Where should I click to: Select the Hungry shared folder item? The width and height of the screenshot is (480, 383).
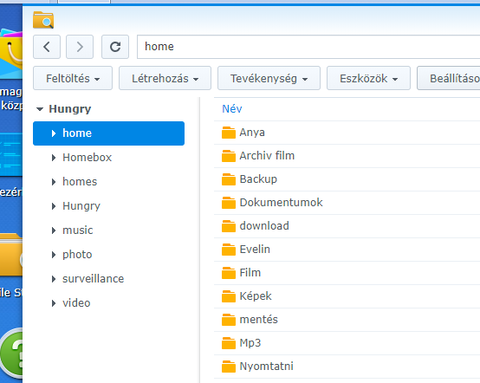click(x=81, y=206)
